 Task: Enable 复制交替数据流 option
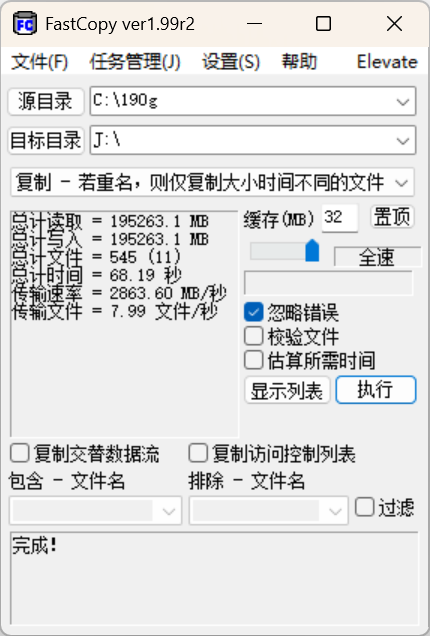pyautogui.click(x=19, y=453)
